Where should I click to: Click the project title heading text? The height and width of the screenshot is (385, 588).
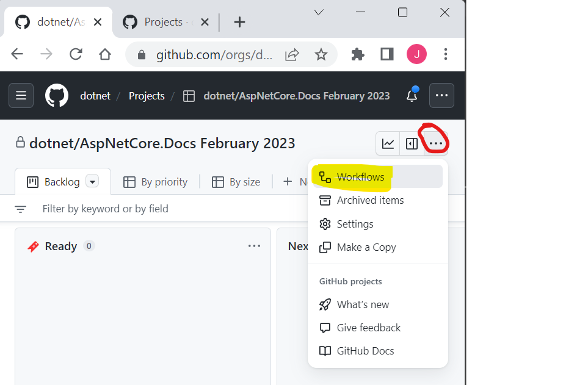(162, 143)
